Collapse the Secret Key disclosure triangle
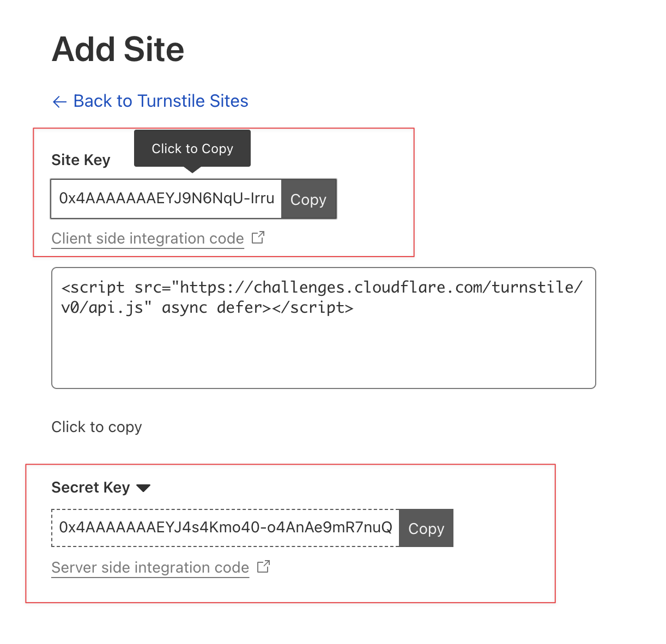Screen dimensions: 666x644 pyautogui.click(x=143, y=488)
